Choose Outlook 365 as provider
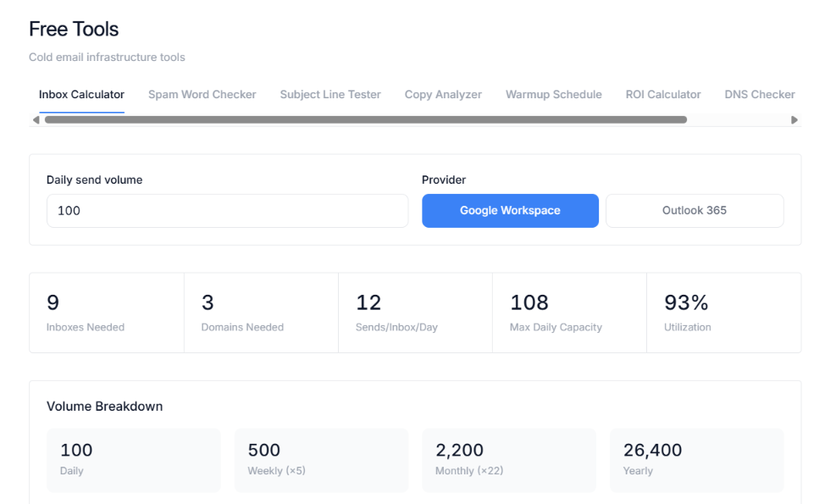 pos(695,211)
